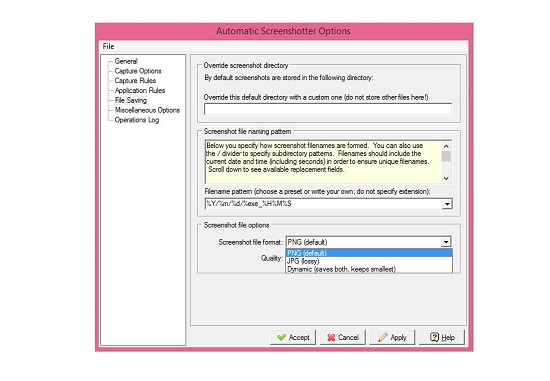The height and width of the screenshot is (381, 550).
Task: View the Operations Log
Action: click(x=137, y=120)
